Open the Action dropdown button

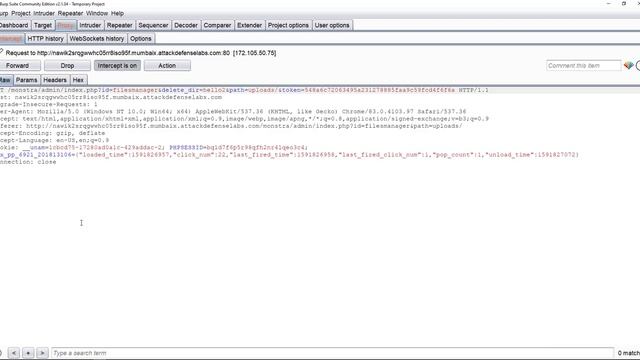pos(167,66)
